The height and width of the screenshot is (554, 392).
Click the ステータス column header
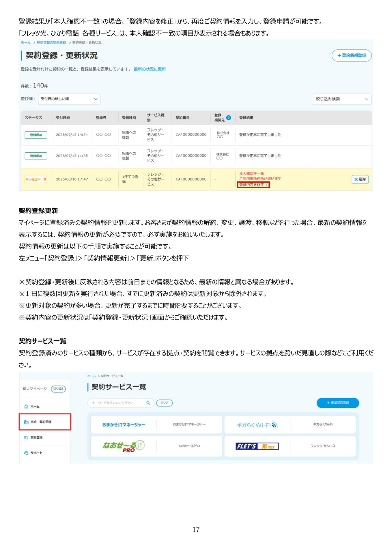pyautogui.click(x=33, y=118)
